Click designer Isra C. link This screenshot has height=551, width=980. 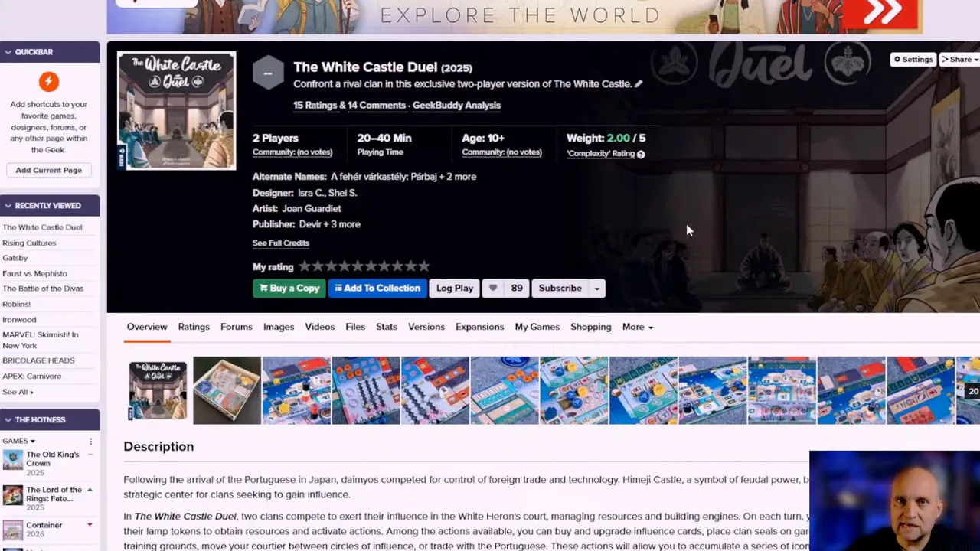coord(311,194)
